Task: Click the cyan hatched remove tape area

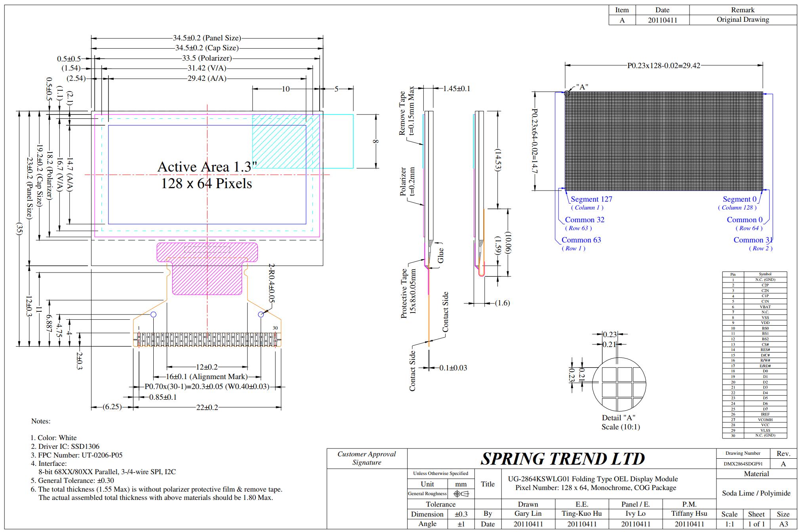Action: pyautogui.click(x=286, y=141)
